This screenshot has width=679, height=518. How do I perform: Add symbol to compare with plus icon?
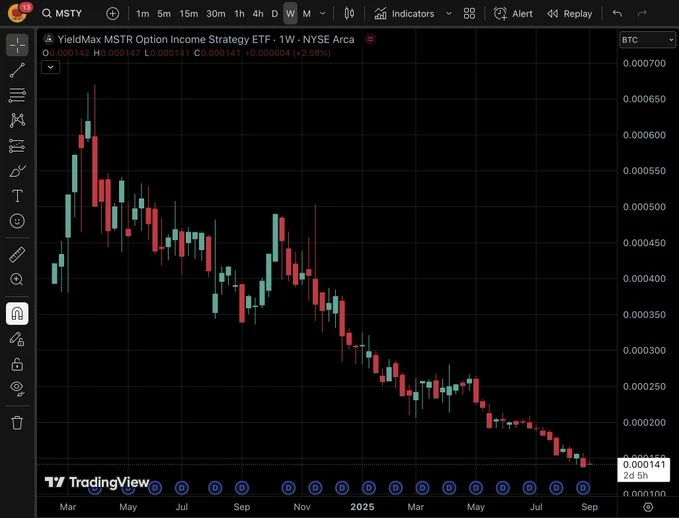112,14
